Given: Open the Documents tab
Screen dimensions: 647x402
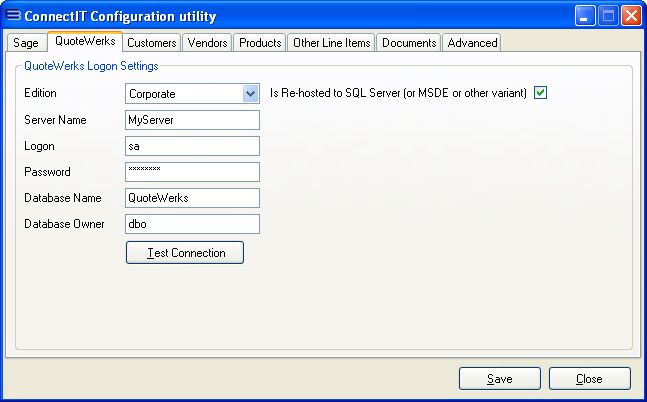Looking at the screenshot, I should tap(409, 43).
